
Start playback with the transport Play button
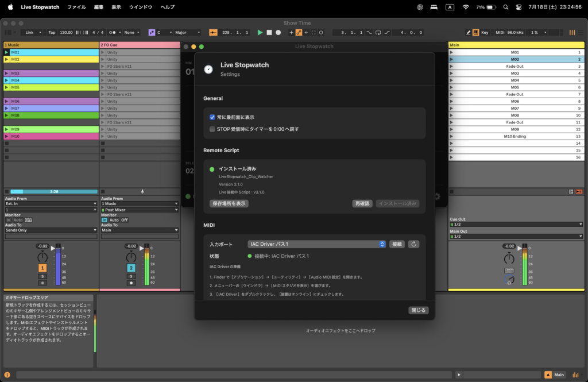(260, 33)
